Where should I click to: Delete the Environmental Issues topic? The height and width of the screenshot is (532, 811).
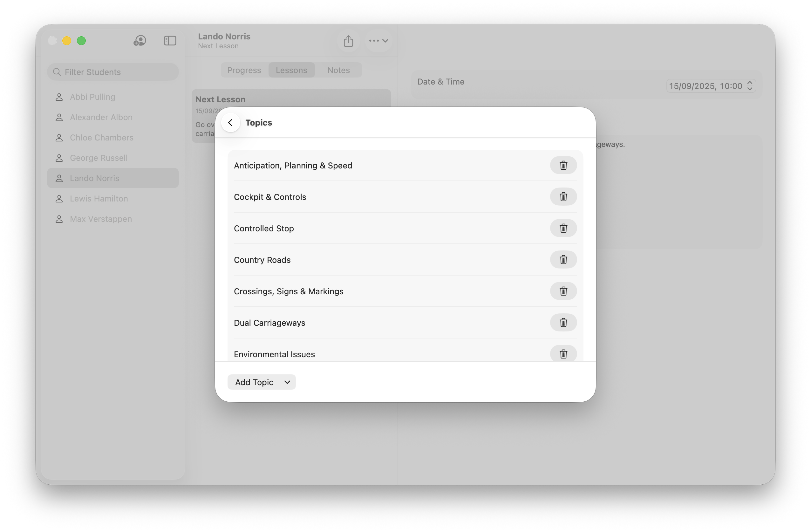click(563, 354)
